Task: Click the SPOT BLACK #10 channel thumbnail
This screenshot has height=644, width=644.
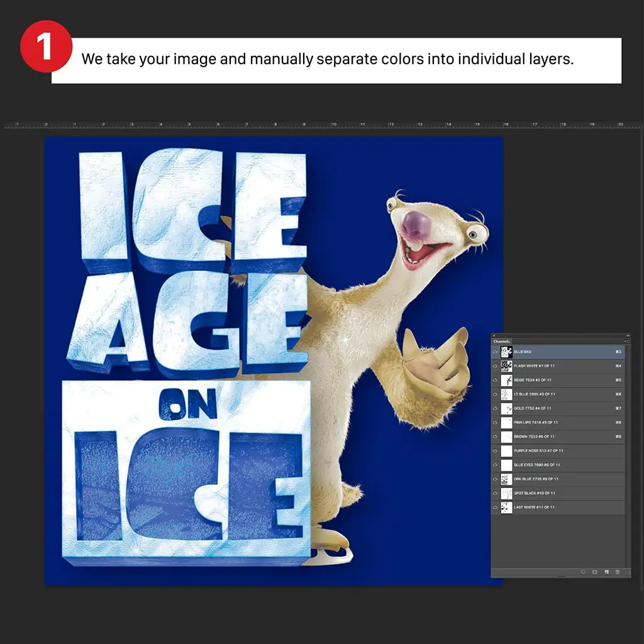Action: (506, 493)
